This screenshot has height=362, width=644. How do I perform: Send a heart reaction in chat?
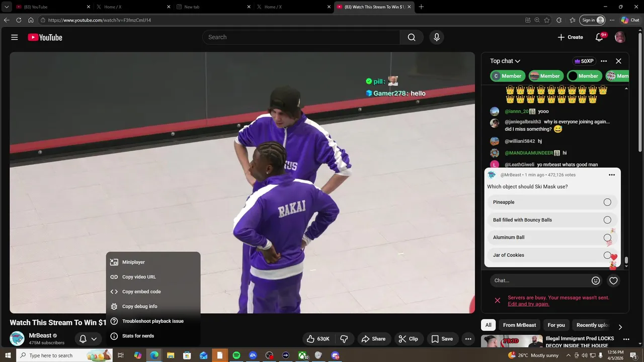click(613, 281)
